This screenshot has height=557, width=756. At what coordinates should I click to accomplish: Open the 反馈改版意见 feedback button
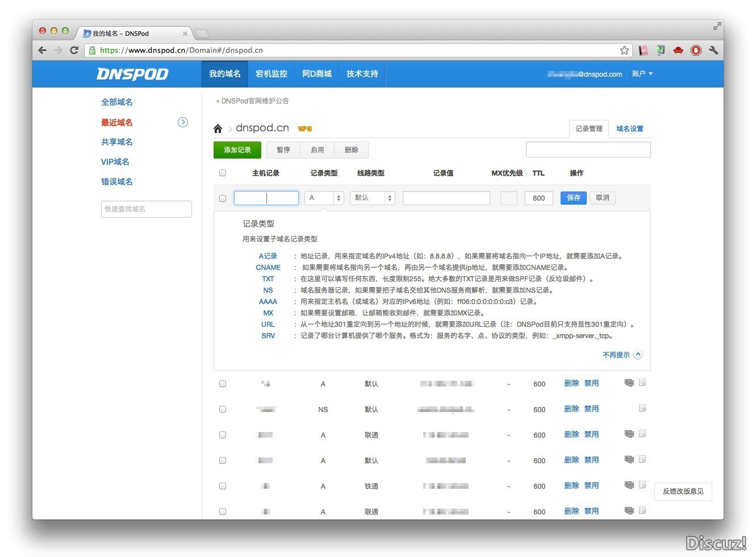(683, 492)
